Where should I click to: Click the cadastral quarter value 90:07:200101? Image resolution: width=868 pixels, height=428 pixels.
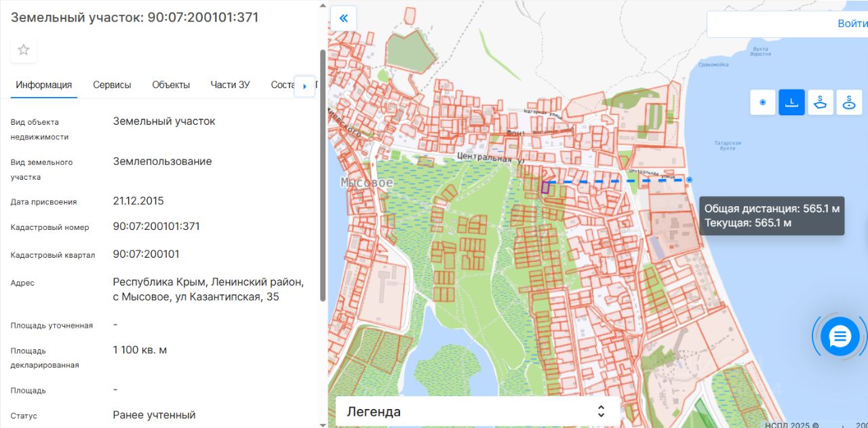coord(146,254)
